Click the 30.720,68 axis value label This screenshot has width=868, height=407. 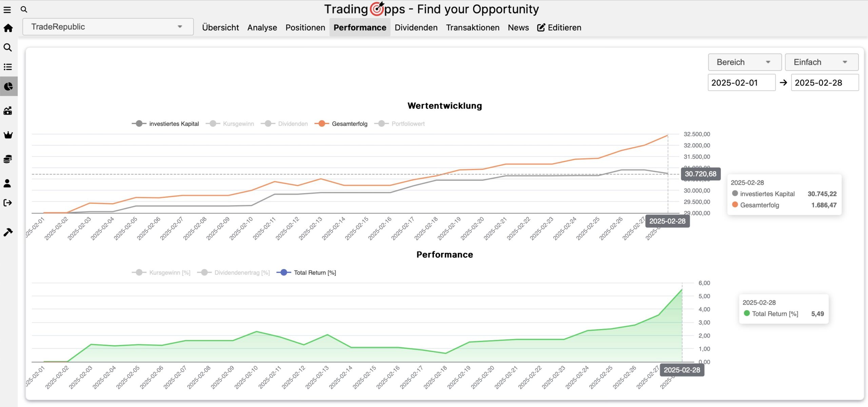tap(701, 174)
